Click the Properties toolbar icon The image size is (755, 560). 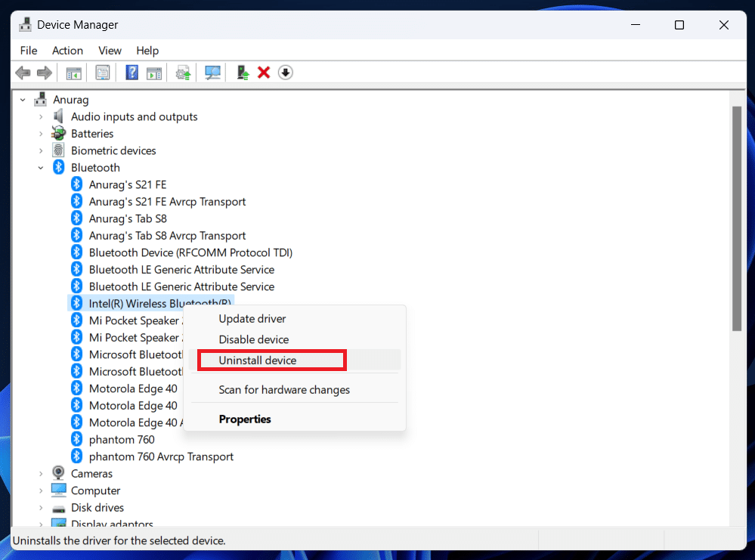tap(102, 72)
